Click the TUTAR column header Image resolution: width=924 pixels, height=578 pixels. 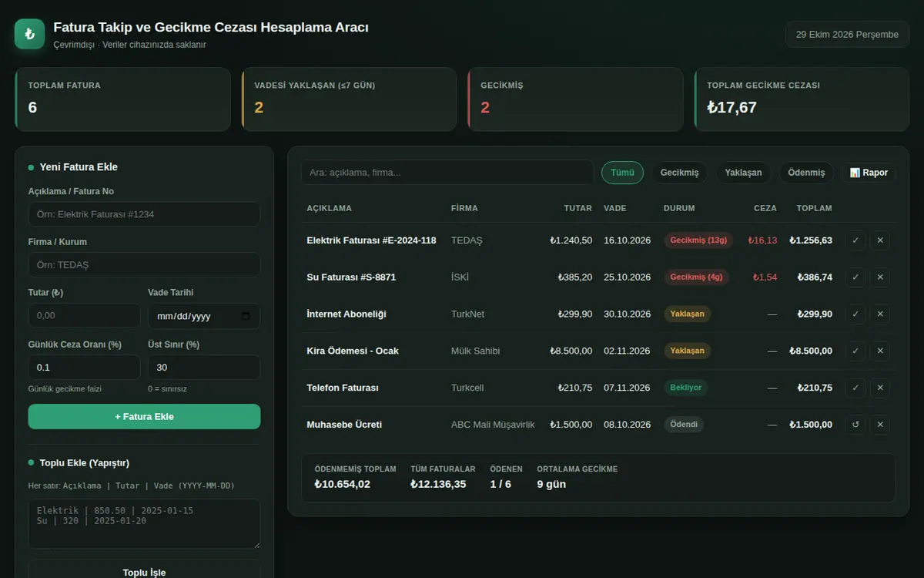pos(578,208)
